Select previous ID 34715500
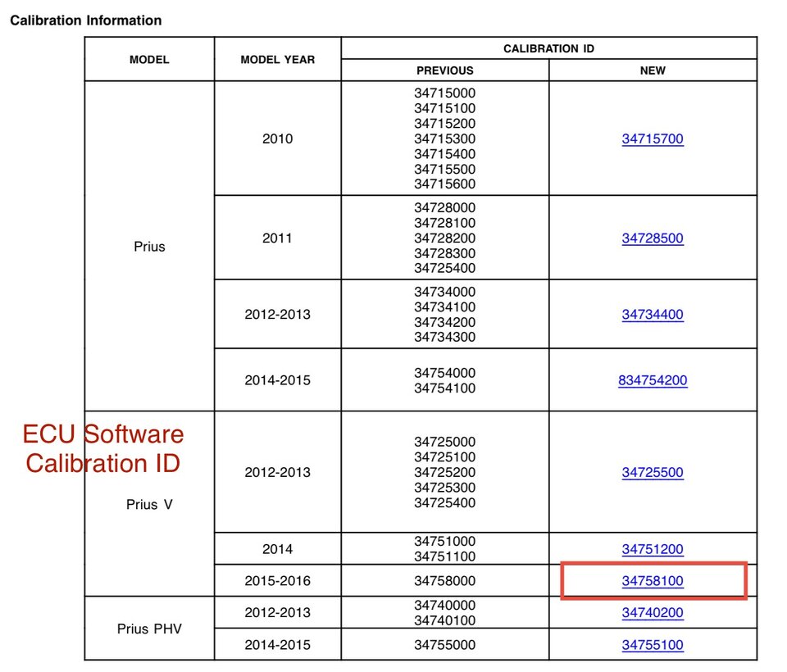Viewport: 787px width, 672px height. [444, 169]
